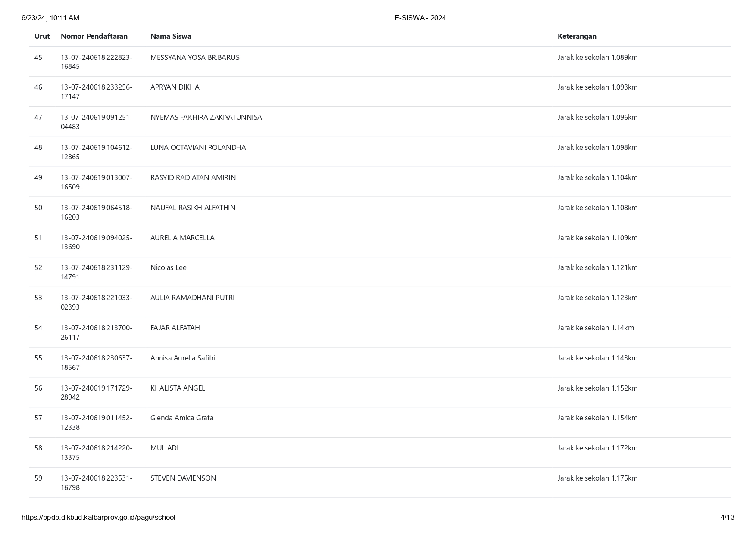
Task: Select the name APRYAN DIKHA
Action: coord(175,87)
